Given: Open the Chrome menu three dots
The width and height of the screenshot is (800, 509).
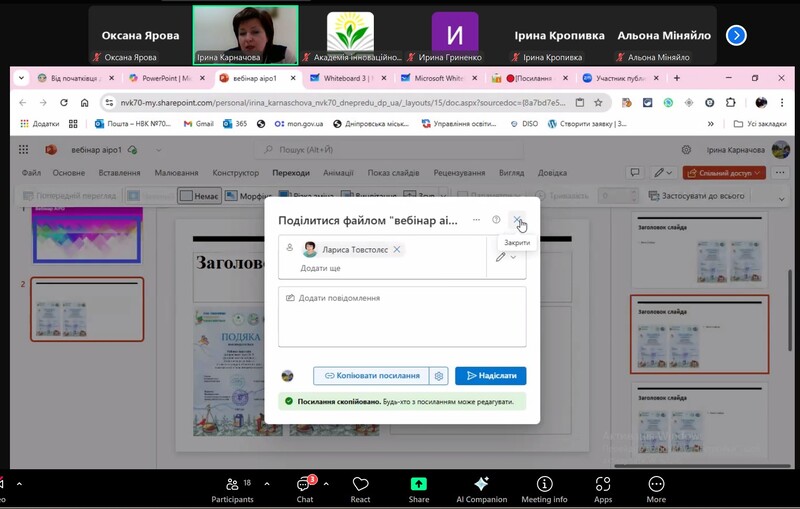Looking at the screenshot, I should tap(782, 103).
